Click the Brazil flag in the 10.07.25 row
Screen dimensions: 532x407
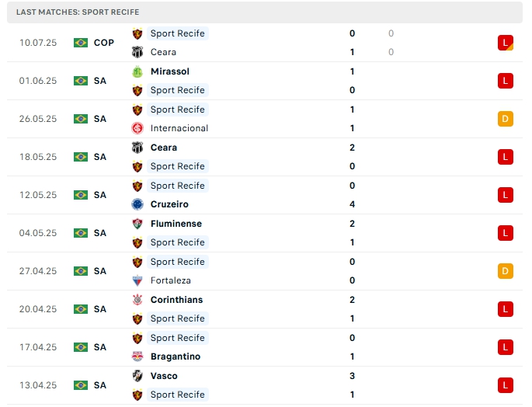coord(81,43)
